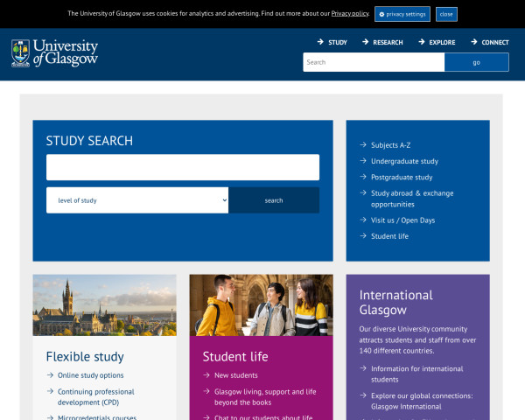525x420 pixels.
Task: Click the University of Glasgow crest logo
Action: coord(20,53)
